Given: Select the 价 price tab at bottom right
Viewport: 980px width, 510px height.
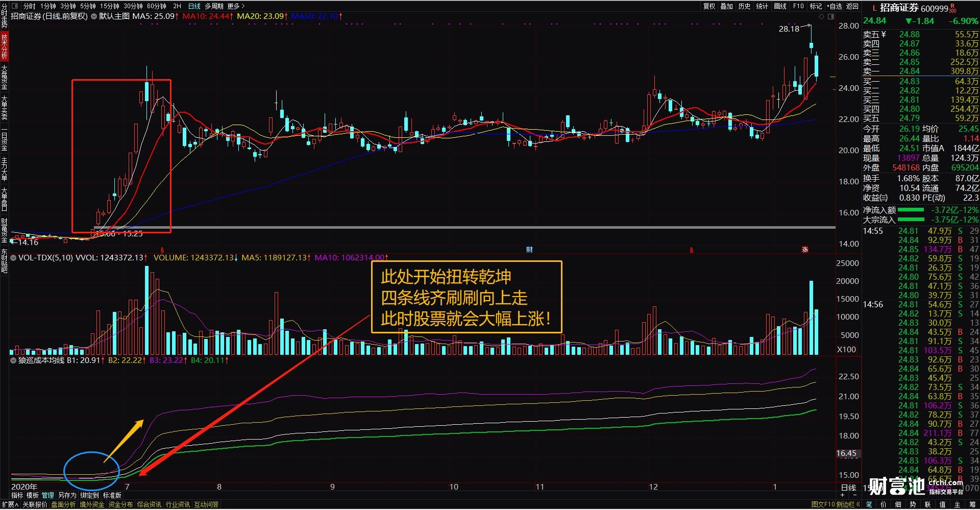Looking at the screenshot, I should click(x=884, y=504).
